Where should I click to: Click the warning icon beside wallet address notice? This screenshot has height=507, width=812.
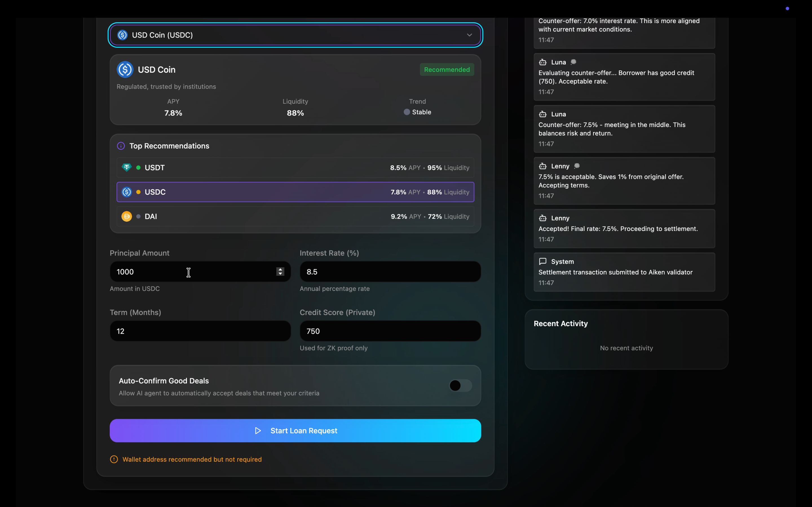tap(114, 459)
